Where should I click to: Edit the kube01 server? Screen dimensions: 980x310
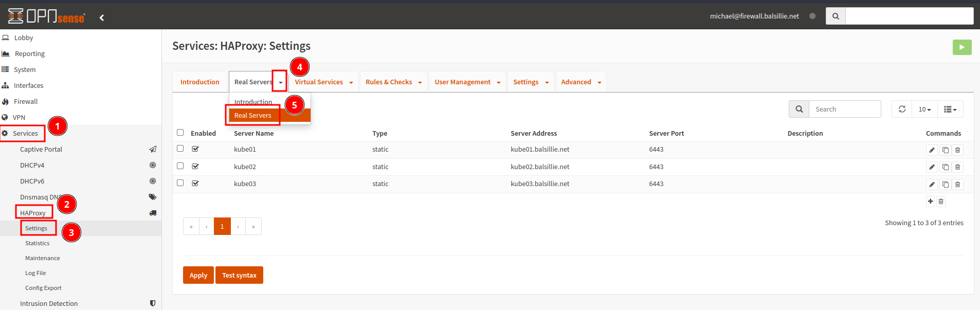[x=932, y=150]
